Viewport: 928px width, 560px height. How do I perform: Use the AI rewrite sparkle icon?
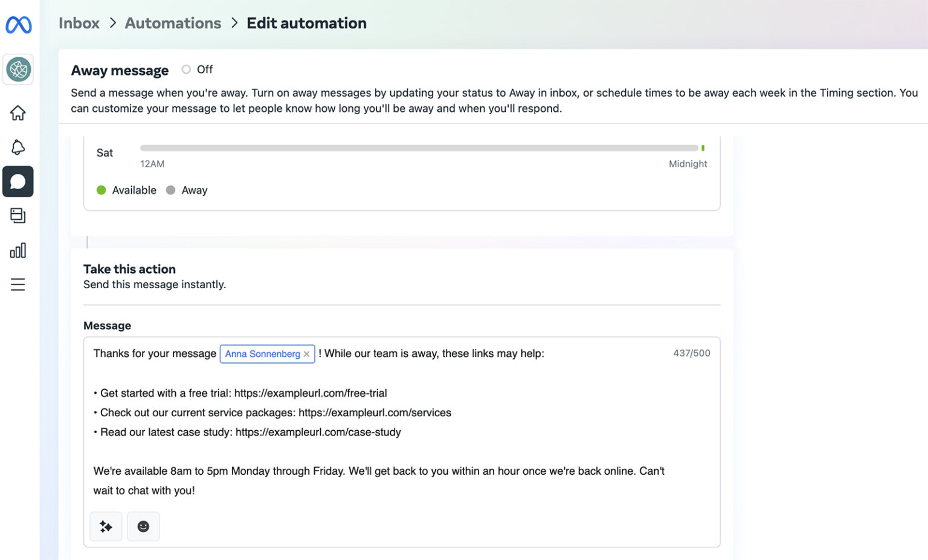(x=106, y=526)
